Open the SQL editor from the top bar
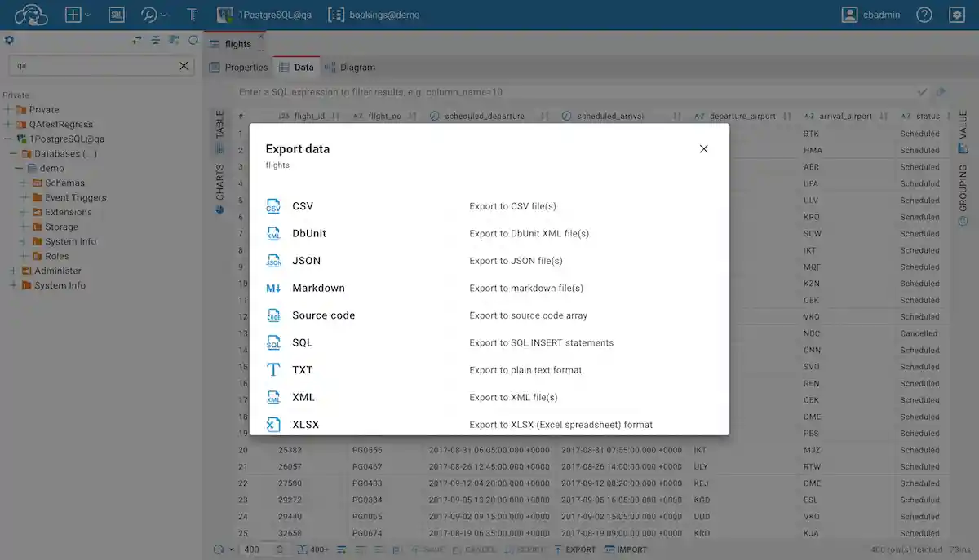Image resolution: width=979 pixels, height=560 pixels. pos(117,15)
